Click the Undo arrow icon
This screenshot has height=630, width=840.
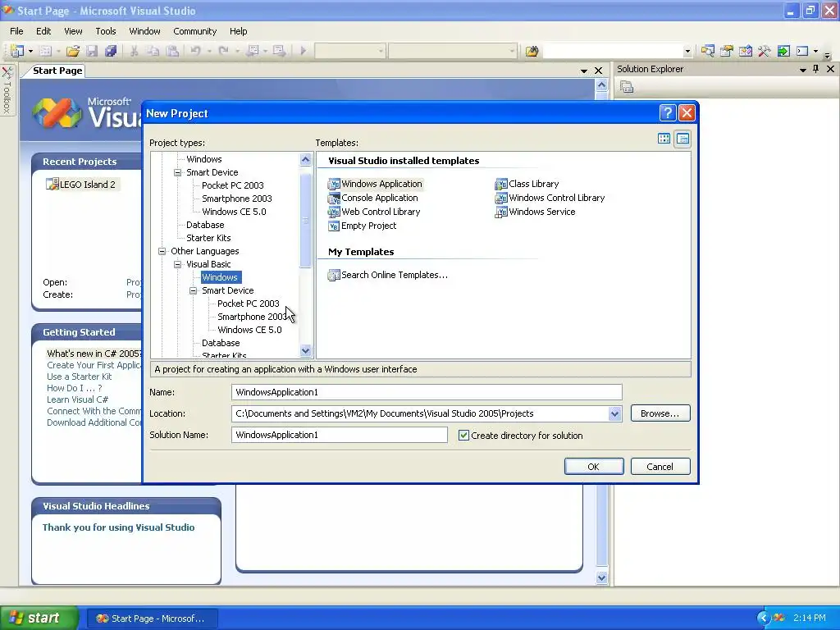pos(195,51)
